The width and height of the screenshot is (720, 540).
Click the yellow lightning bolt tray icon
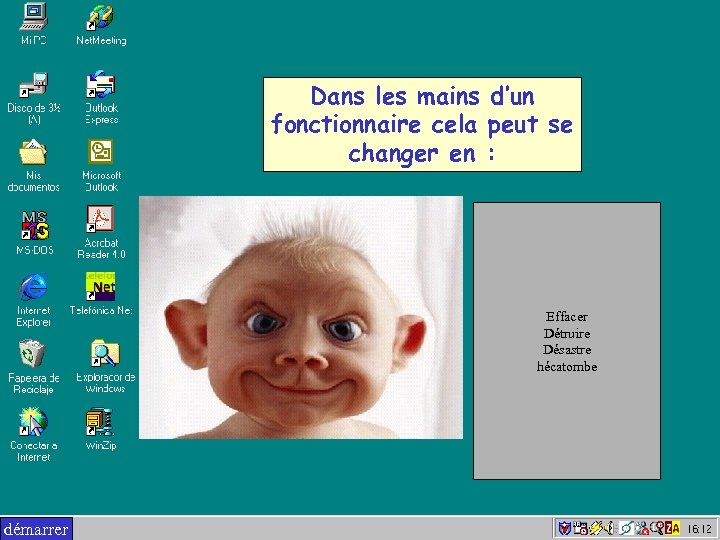point(596,529)
